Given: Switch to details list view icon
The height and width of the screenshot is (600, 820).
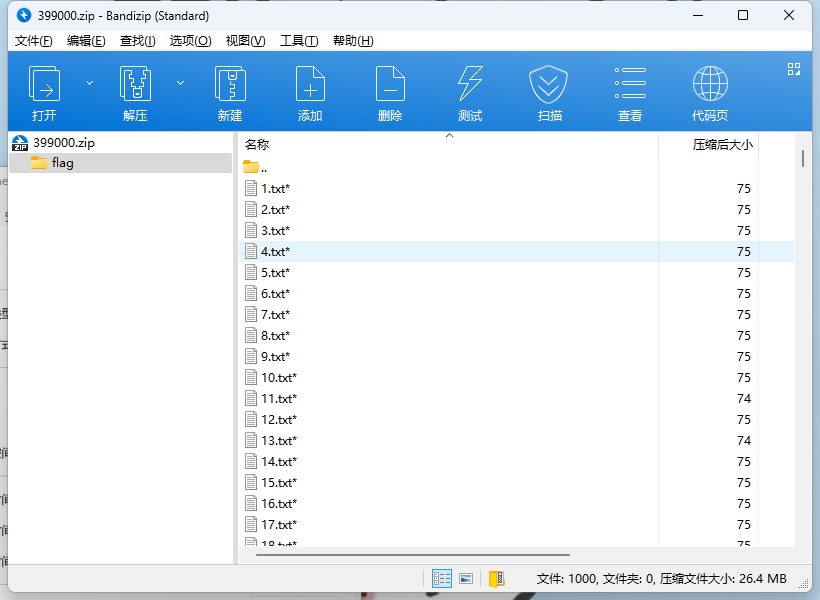Looking at the screenshot, I should tap(442, 579).
